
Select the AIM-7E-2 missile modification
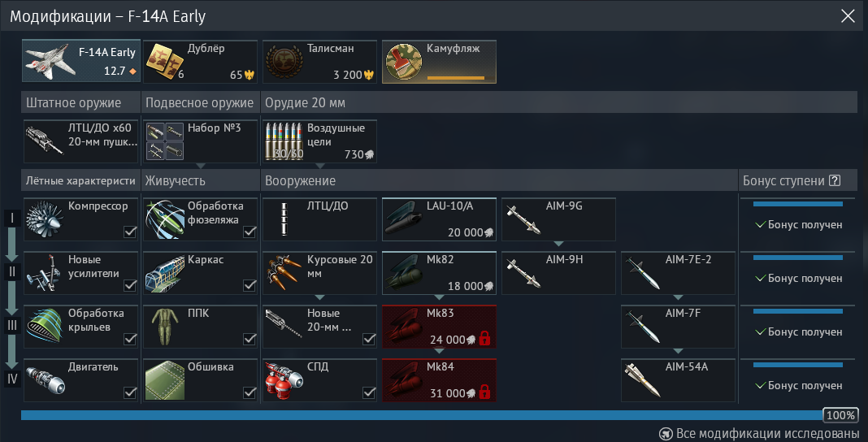click(x=678, y=273)
